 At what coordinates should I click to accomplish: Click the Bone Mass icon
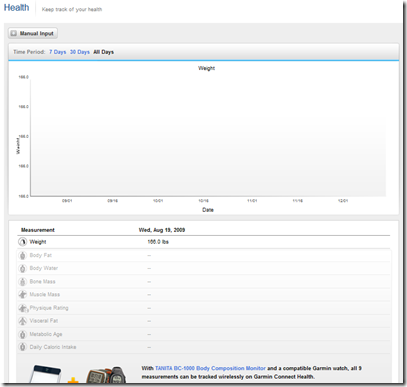pyautogui.click(x=22, y=282)
